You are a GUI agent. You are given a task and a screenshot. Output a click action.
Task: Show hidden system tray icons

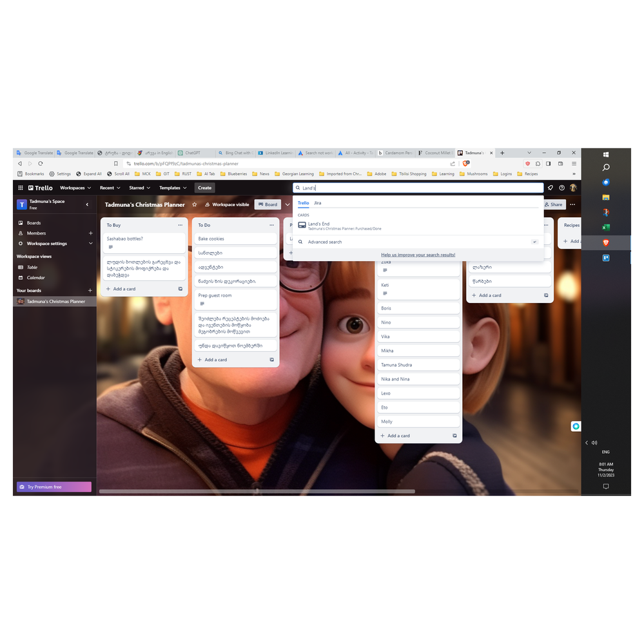[587, 442]
